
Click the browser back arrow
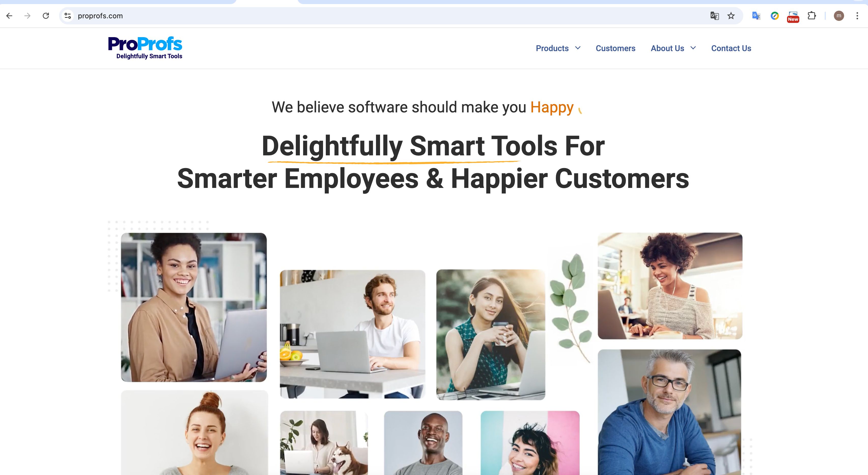tap(9, 16)
